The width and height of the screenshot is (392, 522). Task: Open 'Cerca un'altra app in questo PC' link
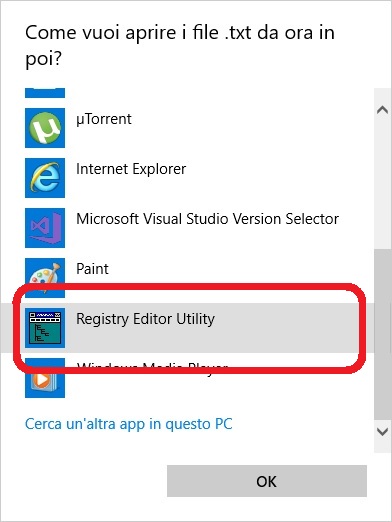point(129,424)
